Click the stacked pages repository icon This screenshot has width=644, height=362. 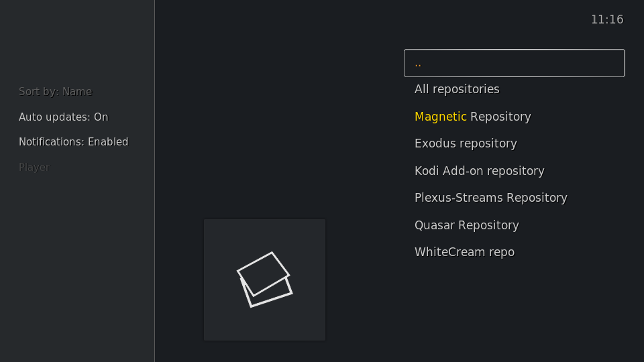tap(264, 280)
